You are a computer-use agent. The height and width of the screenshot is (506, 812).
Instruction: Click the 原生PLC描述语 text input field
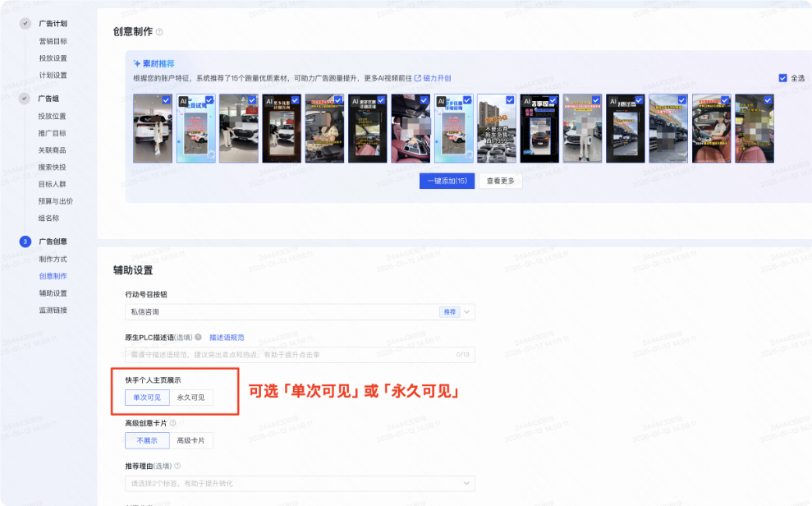pyautogui.click(x=300, y=355)
